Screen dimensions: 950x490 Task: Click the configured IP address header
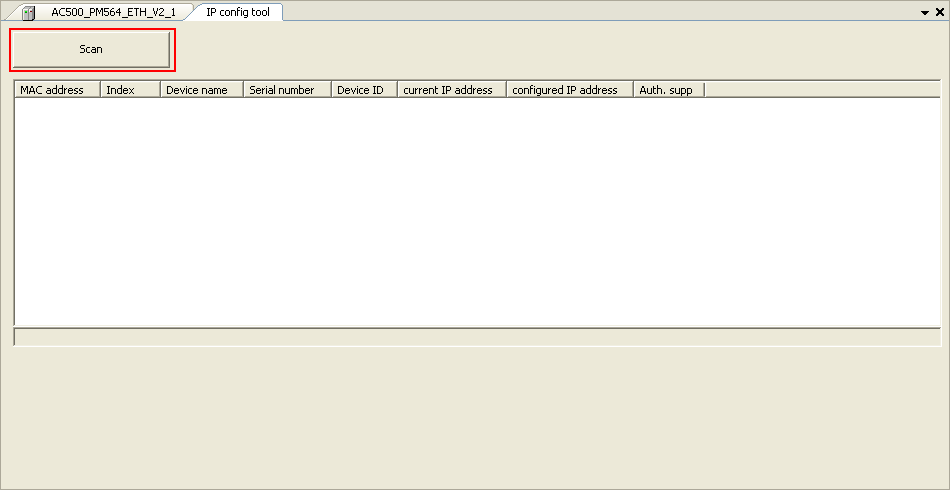click(569, 90)
